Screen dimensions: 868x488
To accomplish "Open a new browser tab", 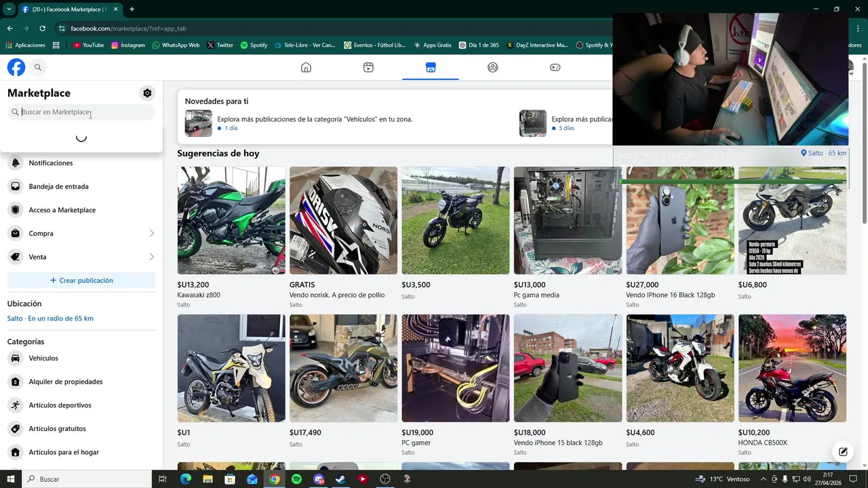I will [x=132, y=9].
